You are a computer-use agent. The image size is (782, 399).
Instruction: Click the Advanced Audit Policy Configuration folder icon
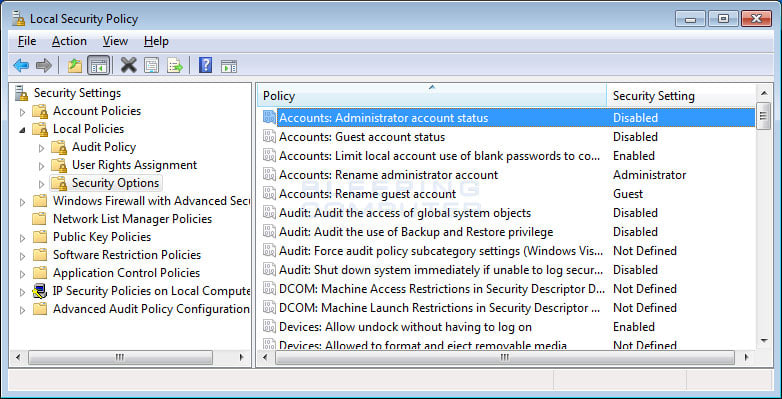tap(39, 309)
